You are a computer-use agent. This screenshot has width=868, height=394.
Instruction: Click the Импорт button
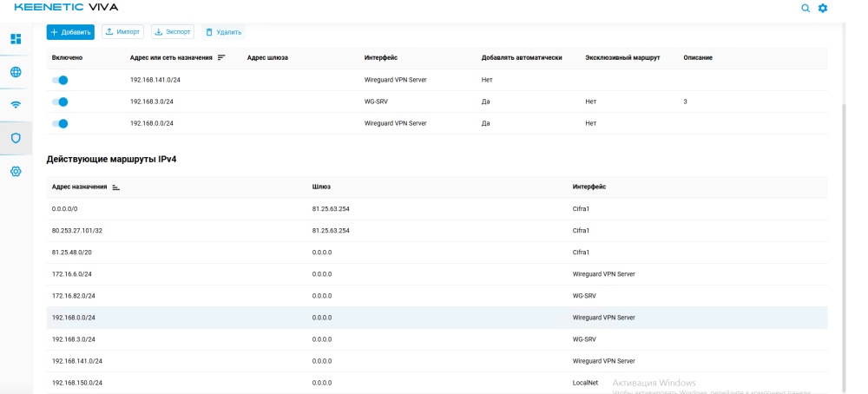[122, 32]
